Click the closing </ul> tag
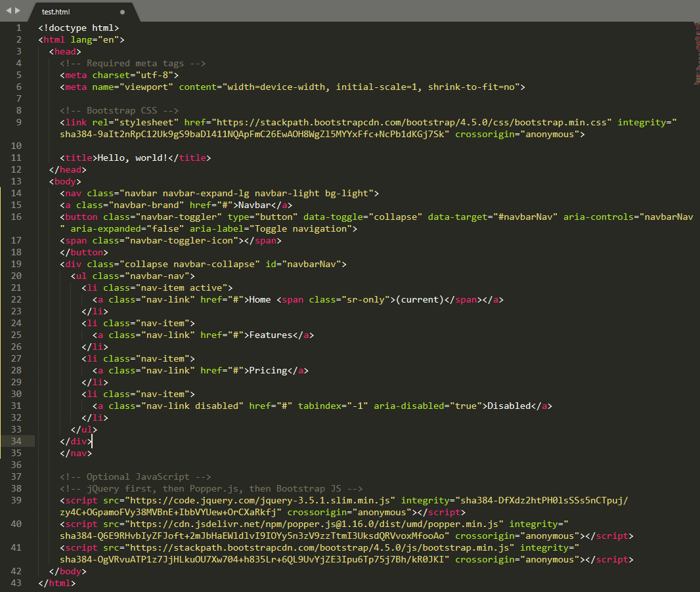Image resolution: width=700 pixels, height=592 pixels. [x=84, y=430]
